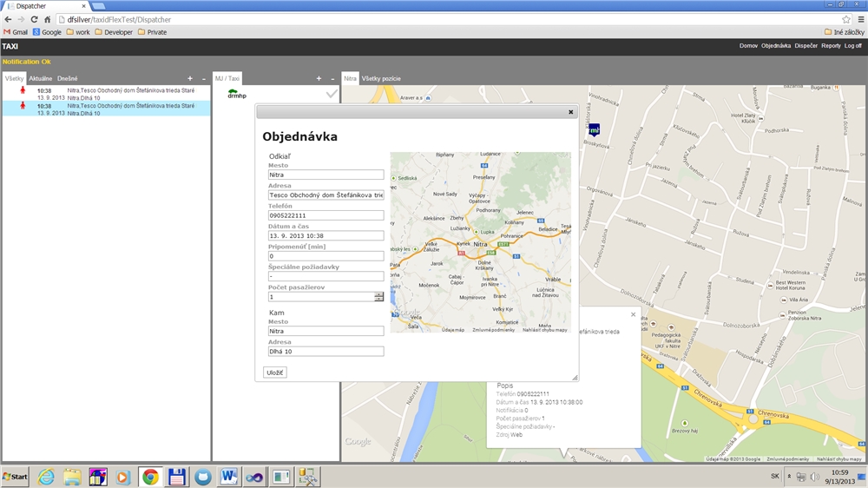Open Reporty in top navigation
This screenshot has width=868, height=488.
831,46
